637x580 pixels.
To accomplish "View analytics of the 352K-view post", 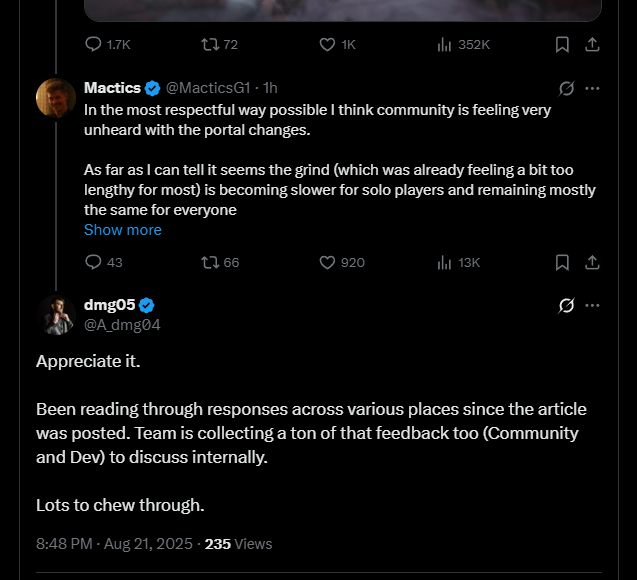I will click(x=445, y=44).
